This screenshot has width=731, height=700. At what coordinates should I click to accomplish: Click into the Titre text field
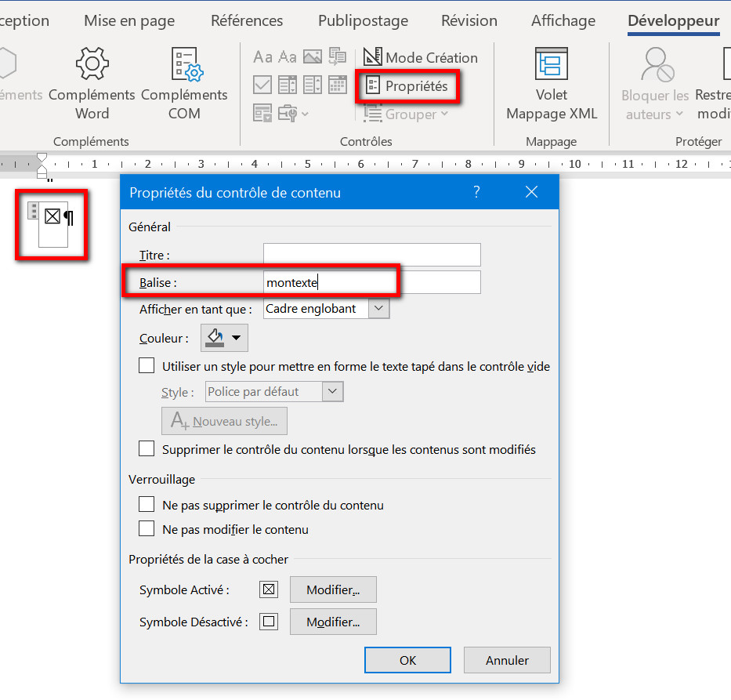coord(371,255)
